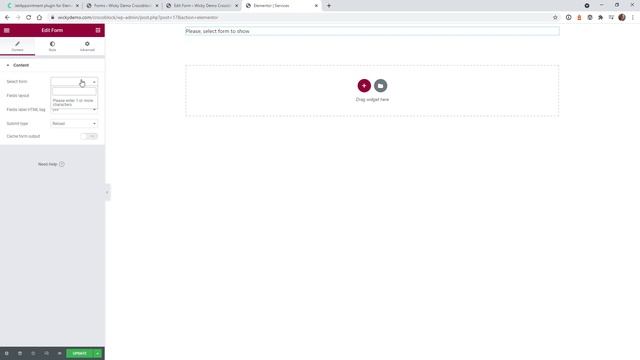Go forward in browser
Viewport: 640px width, 360px height.
click(x=18, y=18)
